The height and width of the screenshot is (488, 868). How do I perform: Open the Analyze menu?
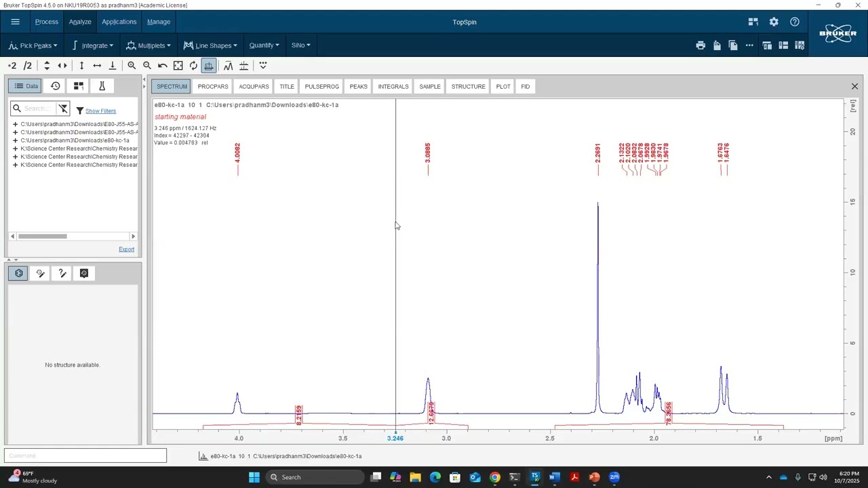80,22
